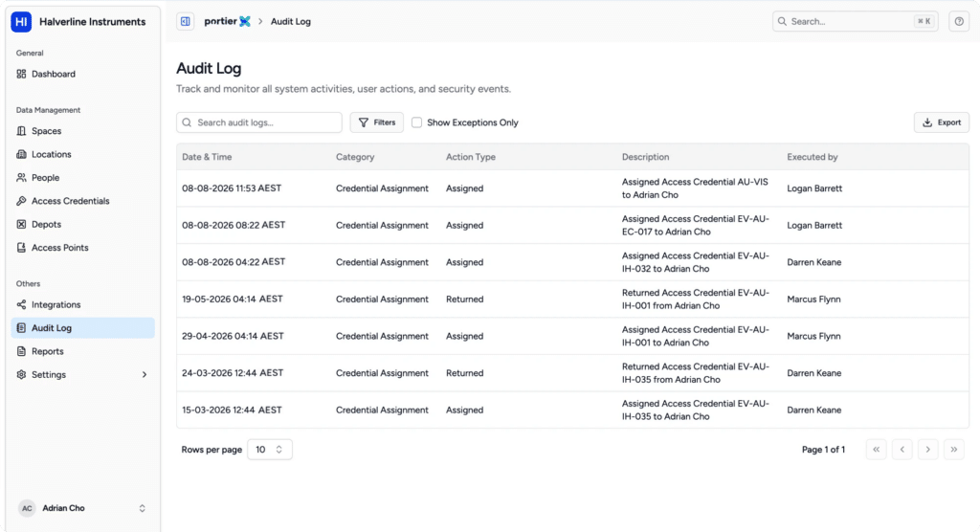The image size is (980, 532).
Task: Focus the Search audit logs field
Action: pyautogui.click(x=258, y=122)
